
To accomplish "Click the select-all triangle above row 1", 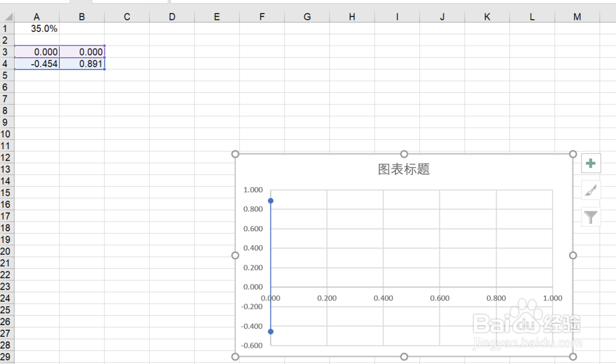I will pos(7,17).
